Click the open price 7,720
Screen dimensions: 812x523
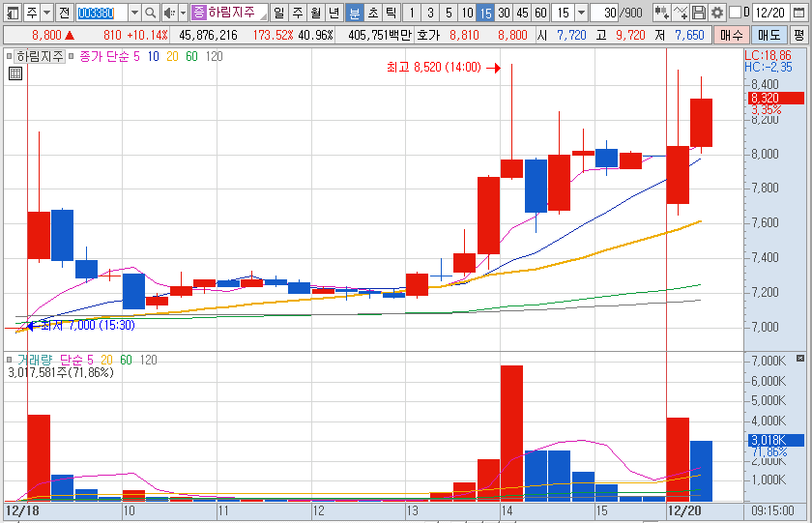(571, 35)
